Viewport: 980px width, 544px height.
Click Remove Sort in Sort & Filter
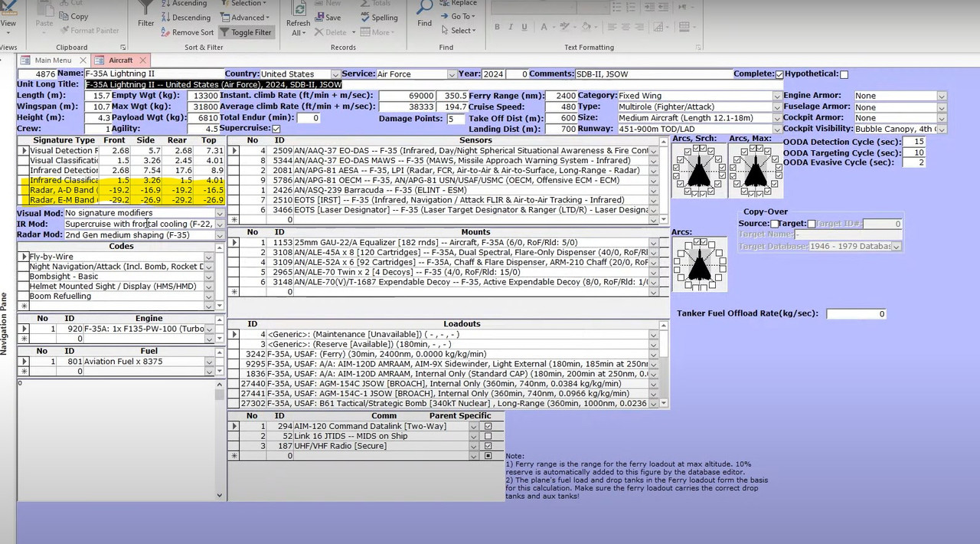(x=187, y=32)
